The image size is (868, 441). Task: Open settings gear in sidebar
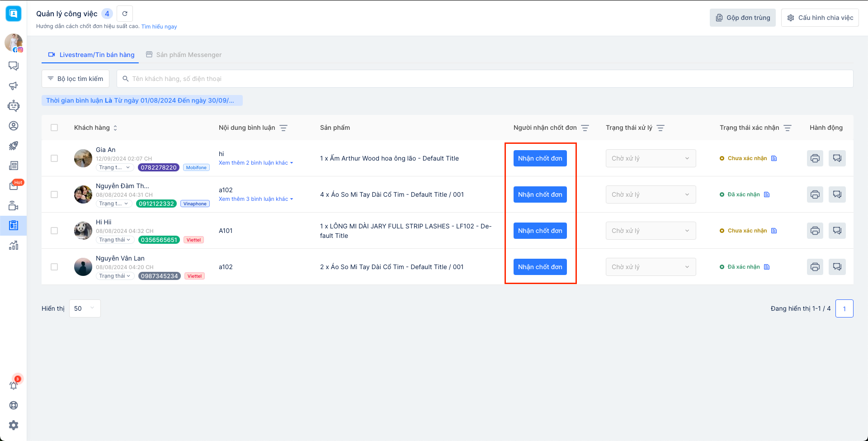pyautogui.click(x=14, y=425)
